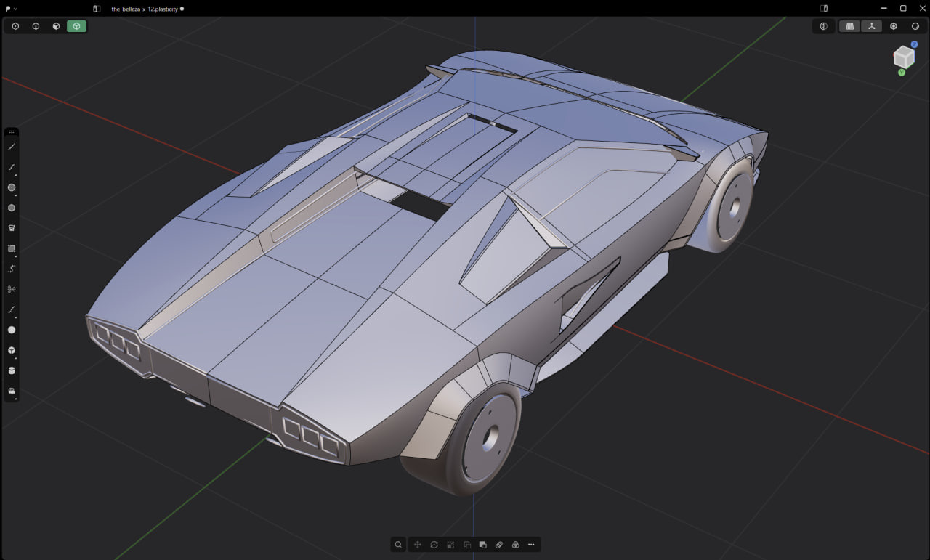Choose the Cylinder primitive tool
Image resolution: width=930 pixels, height=560 pixels.
(x=12, y=370)
